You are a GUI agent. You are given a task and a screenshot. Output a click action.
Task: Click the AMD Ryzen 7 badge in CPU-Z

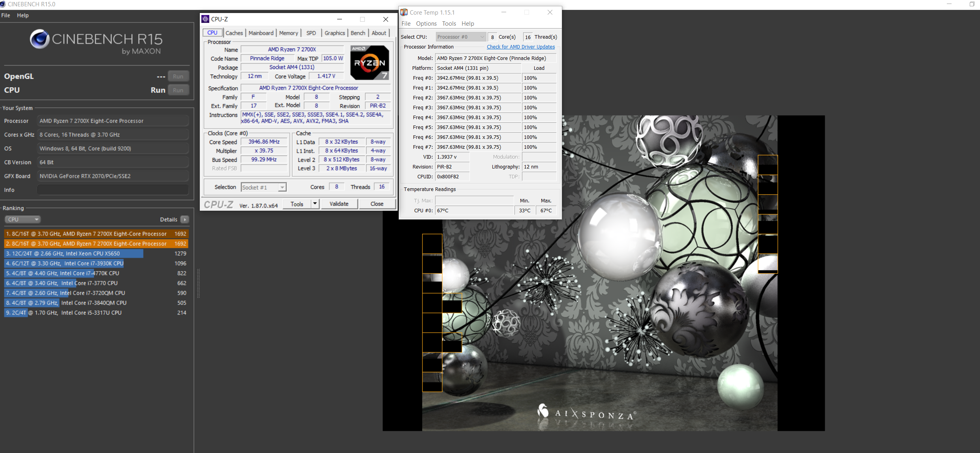[x=369, y=62]
